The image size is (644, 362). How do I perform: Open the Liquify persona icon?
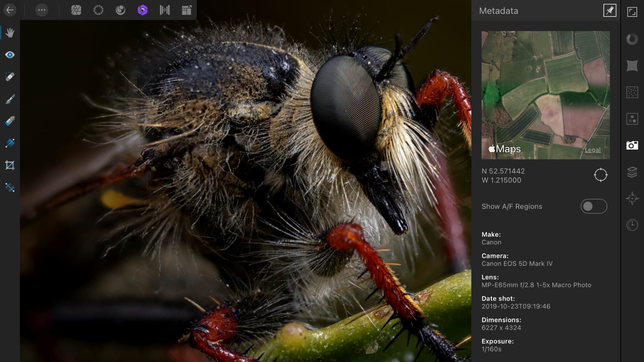(98, 10)
